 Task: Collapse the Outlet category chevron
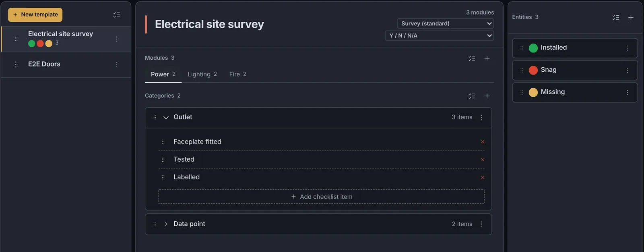[x=166, y=117]
